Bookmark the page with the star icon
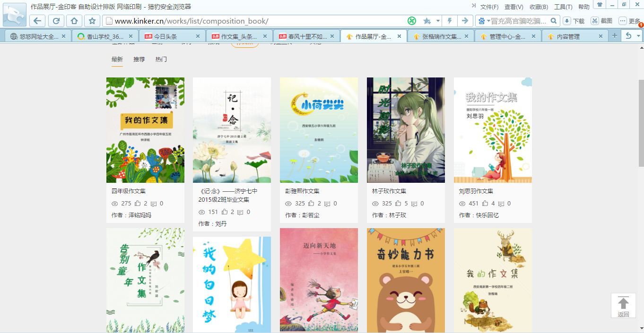Image resolution: width=644 pixels, height=333 pixels. point(92,21)
